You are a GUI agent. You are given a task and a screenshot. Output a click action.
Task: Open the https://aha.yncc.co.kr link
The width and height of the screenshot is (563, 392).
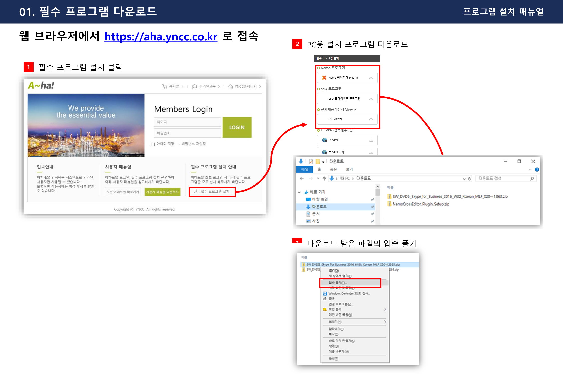(161, 37)
